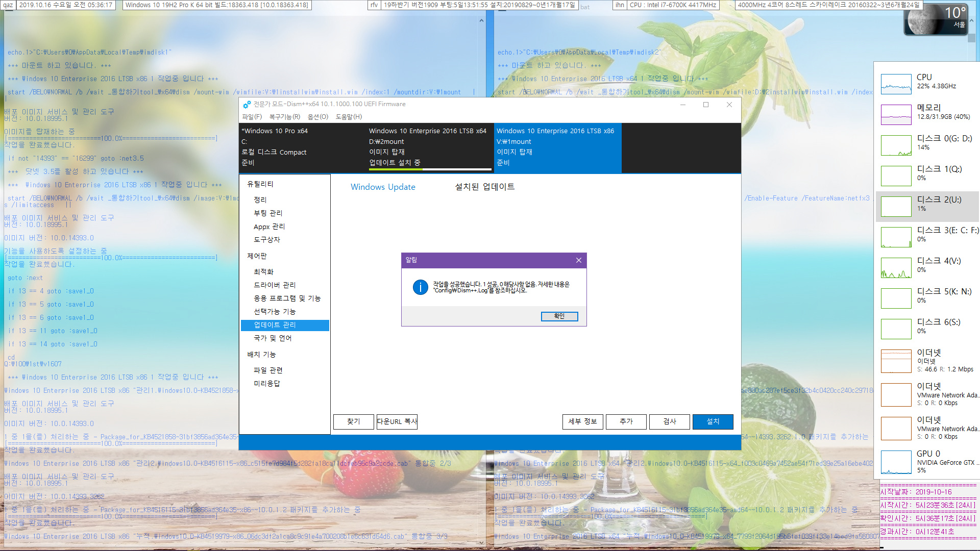Switch to 설치된 업데이트 tab
This screenshot has width=980, height=551.
point(484,187)
